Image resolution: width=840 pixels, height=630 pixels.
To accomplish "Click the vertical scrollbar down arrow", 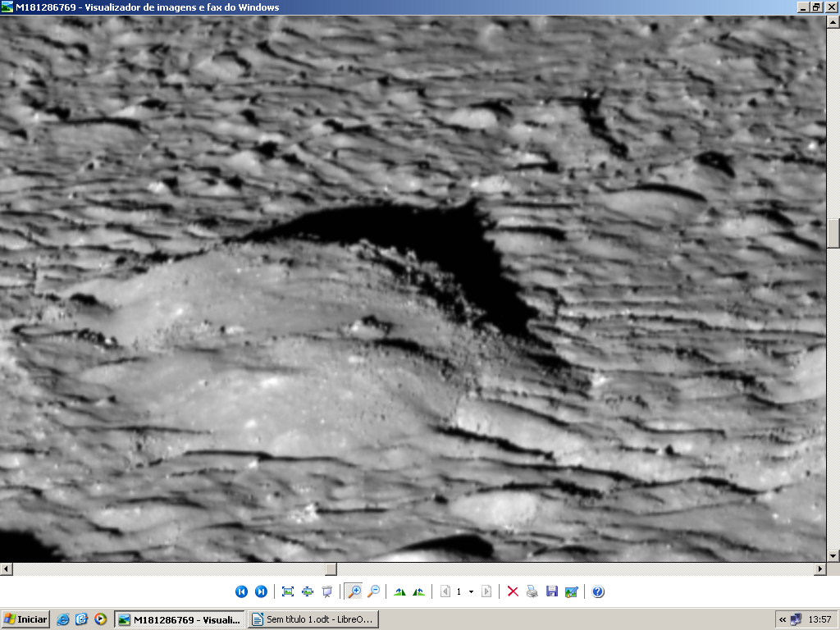I will click(x=833, y=555).
